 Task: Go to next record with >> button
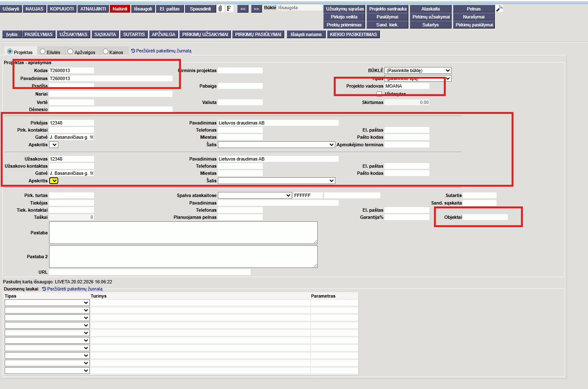[256, 9]
